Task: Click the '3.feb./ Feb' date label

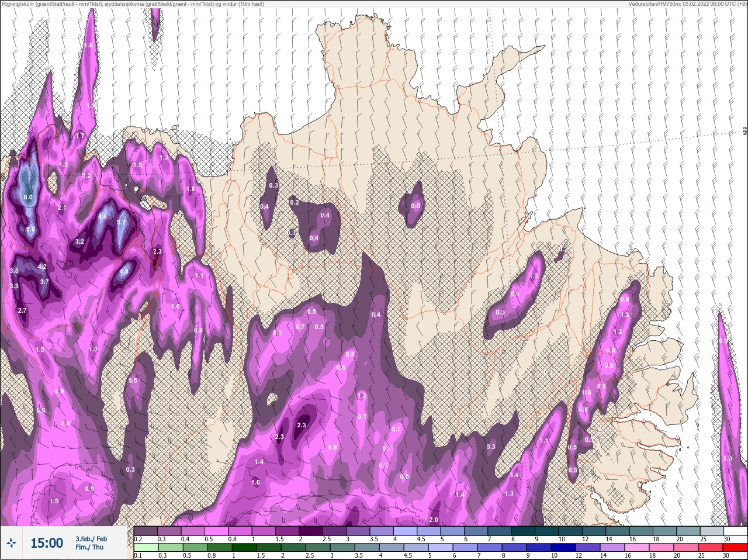Action: 91,538
